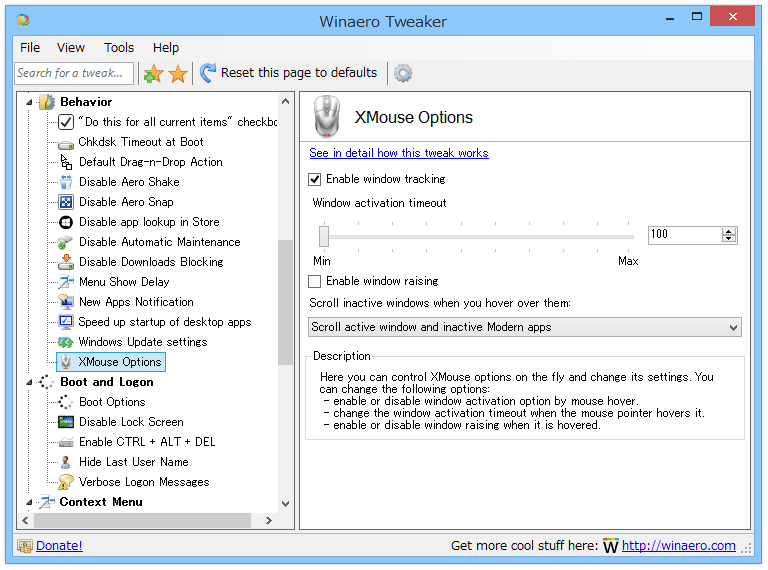Click the Disable Automatic Maintenance icon
This screenshot has width=768, height=570.
click(65, 242)
